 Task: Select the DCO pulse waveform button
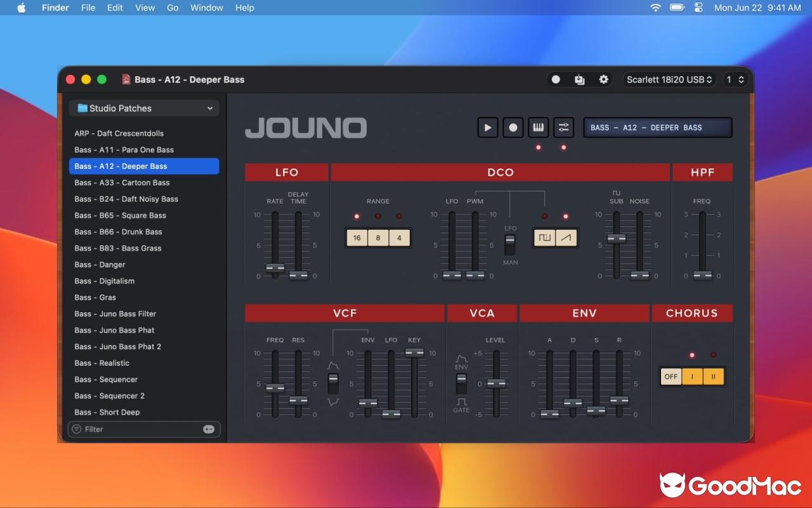(x=544, y=237)
